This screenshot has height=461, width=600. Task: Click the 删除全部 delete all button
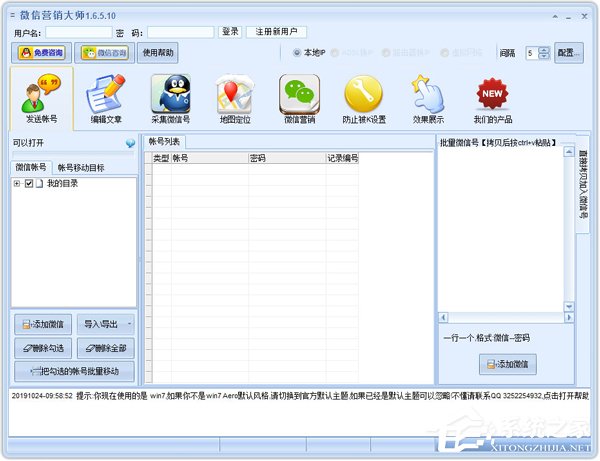[105, 348]
